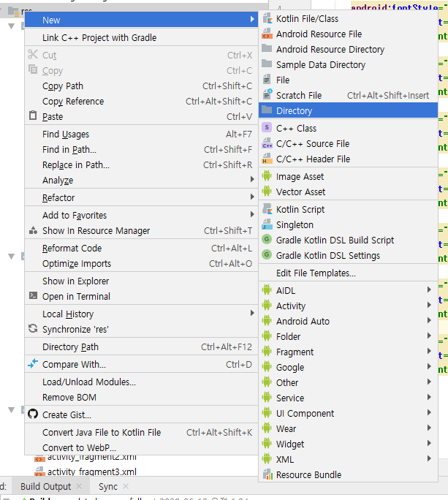Click the Sample Data Directory folder icon
Screen dimensions: 448x500
click(x=267, y=64)
